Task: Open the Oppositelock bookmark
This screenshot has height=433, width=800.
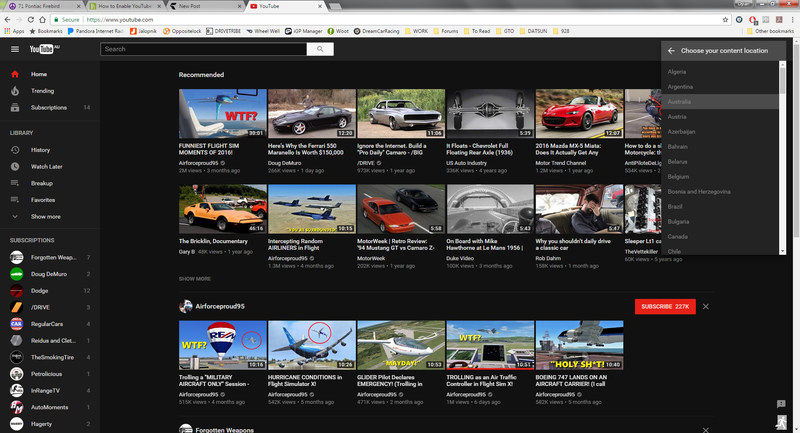Action: pyautogui.click(x=182, y=31)
